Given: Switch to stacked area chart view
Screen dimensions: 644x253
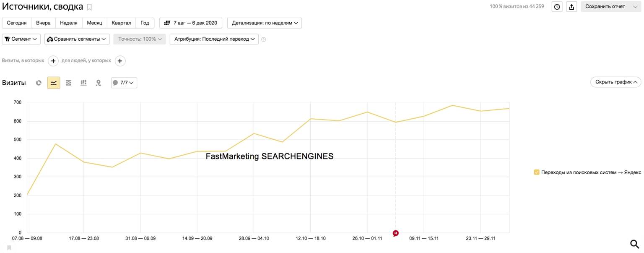Looking at the screenshot, I should point(68,83).
